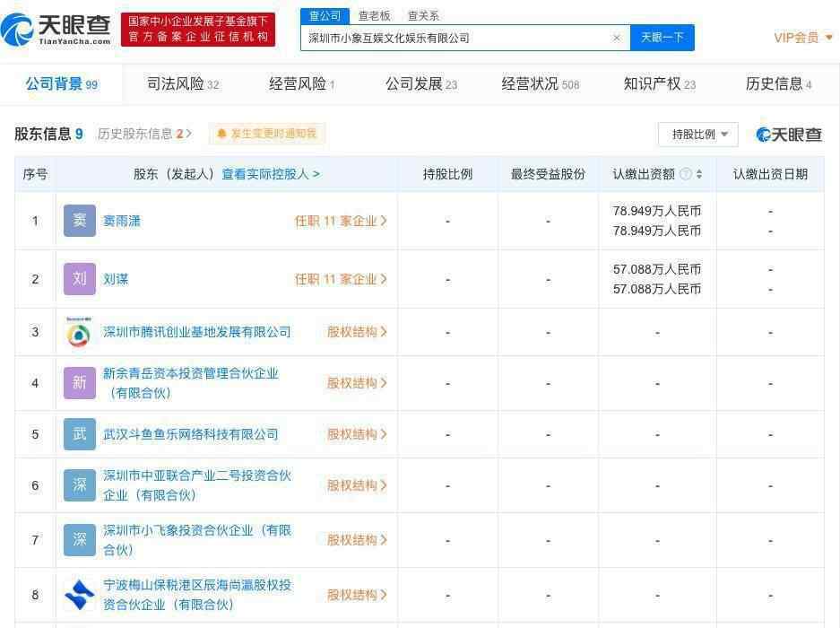The width and height of the screenshot is (840, 628).
Task: Click the 股东信息 9 section heading
Action: click(48, 134)
